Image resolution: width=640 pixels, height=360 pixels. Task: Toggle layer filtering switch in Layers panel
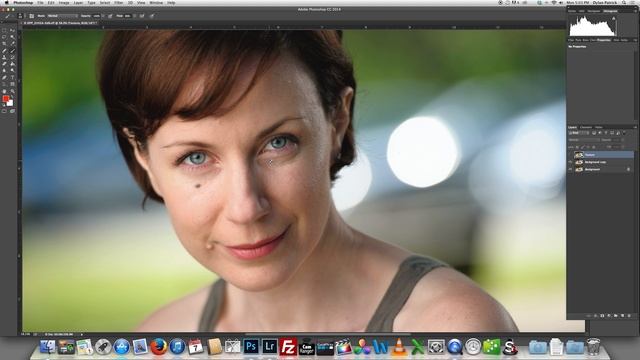pyautogui.click(x=624, y=132)
